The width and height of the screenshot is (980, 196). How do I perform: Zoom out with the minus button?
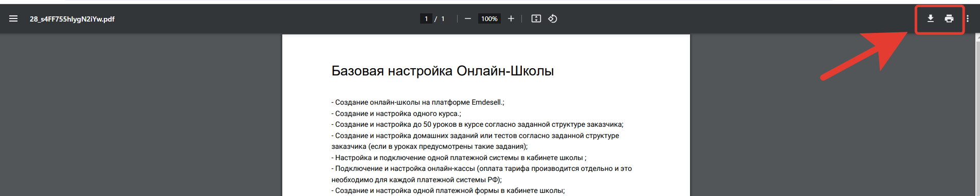[x=467, y=18]
